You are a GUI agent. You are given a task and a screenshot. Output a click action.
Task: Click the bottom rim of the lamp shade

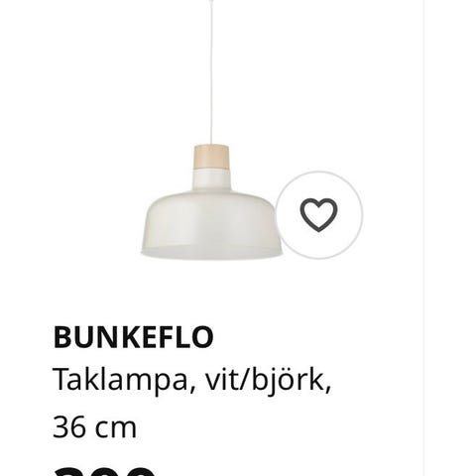tap(211, 253)
